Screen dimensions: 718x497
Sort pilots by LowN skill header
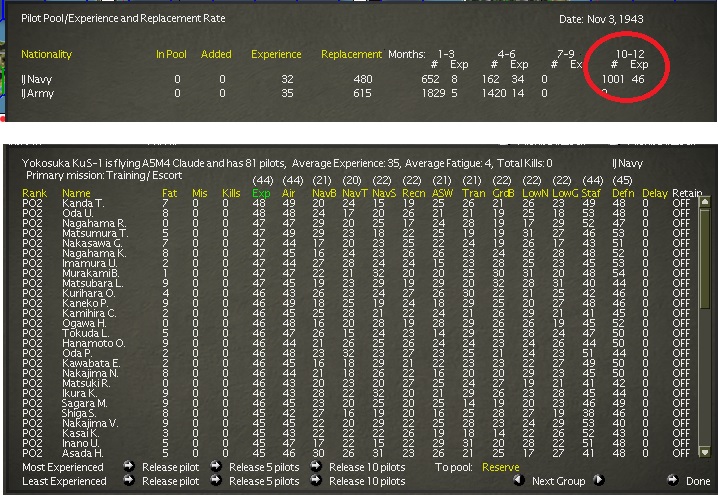click(535, 193)
